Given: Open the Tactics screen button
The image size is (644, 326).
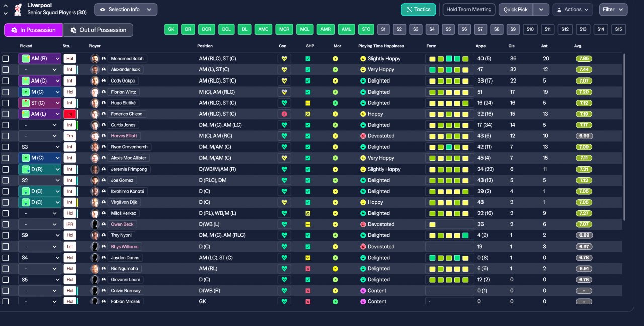Looking at the screenshot, I should (x=419, y=9).
